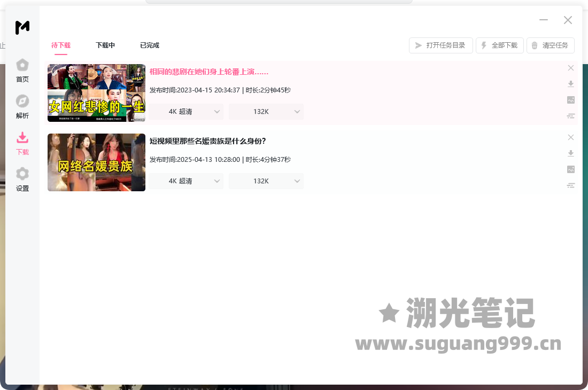Switch to the 已完成 tab
Image resolution: width=588 pixels, height=390 pixels.
pyautogui.click(x=150, y=45)
